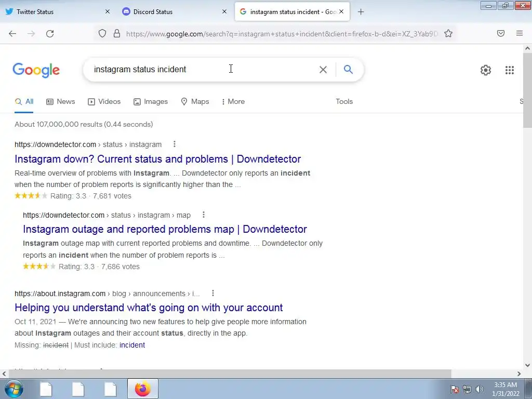Image resolution: width=532 pixels, height=399 pixels.
Task: Bookmark this page with the star
Action: click(x=448, y=33)
